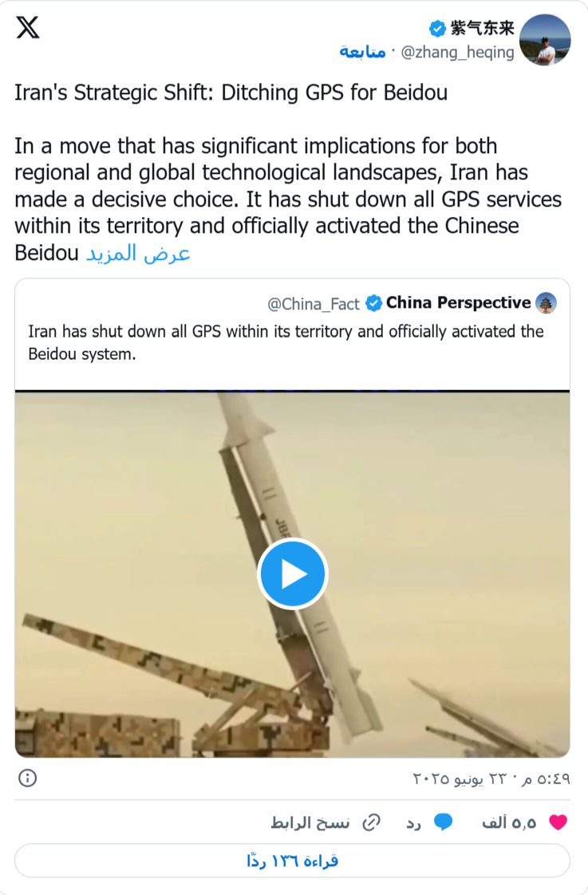Play the missile launch video

(x=292, y=574)
